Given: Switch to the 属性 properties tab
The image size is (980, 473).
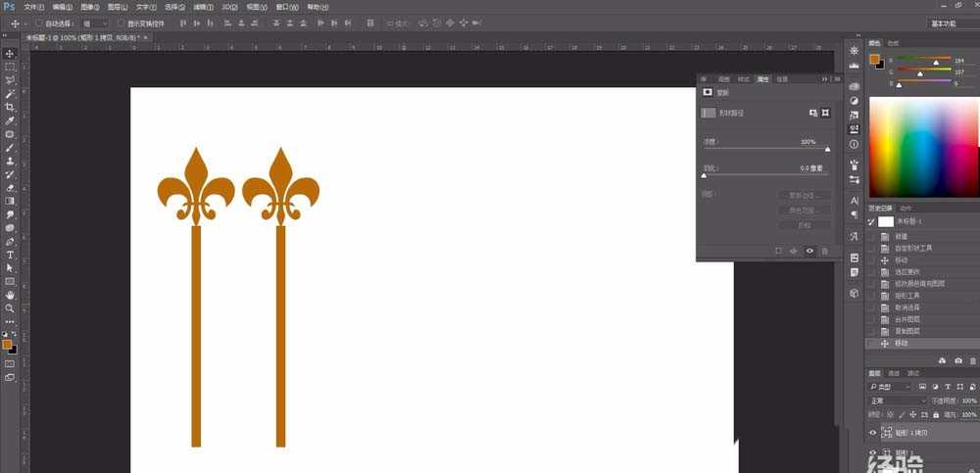Looking at the screenshot, I should [762, 78].
